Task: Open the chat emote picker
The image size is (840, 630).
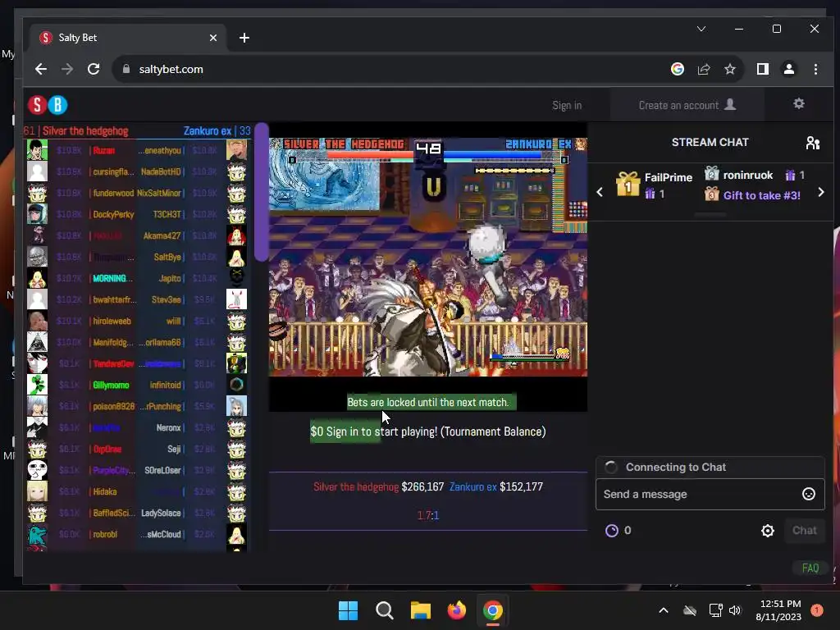Action: point(808,494)
